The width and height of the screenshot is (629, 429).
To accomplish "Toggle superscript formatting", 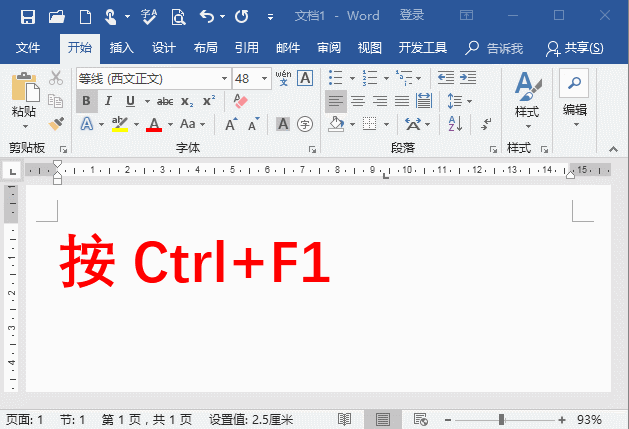I will point(209,101).
